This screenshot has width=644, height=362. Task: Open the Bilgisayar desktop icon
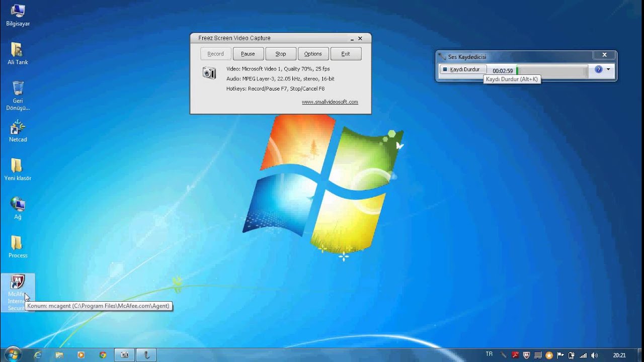pos(18,15)
